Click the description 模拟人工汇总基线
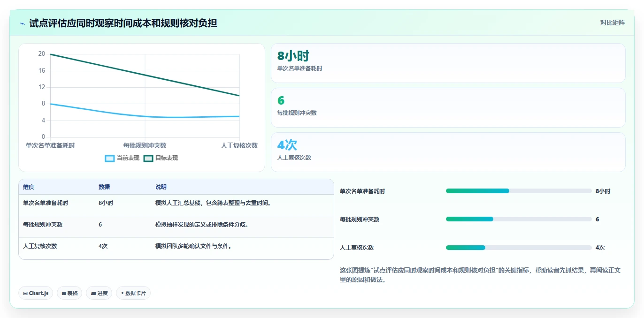Image resolution: width=644 pixels, height=318 pixels. (213, 203)
